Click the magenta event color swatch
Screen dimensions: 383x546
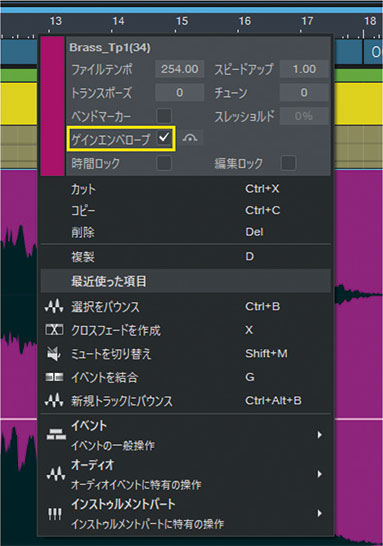coord(53,106)
